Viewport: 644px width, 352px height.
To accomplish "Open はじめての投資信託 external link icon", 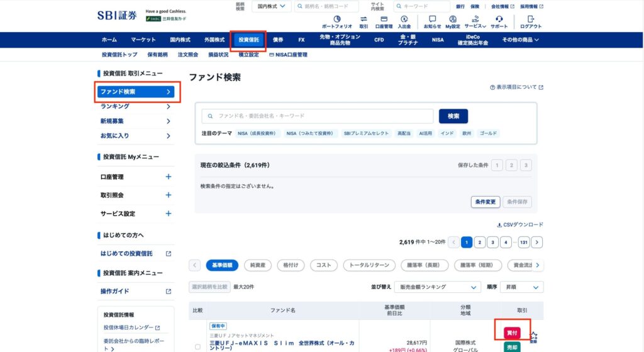I will point(169,253).
